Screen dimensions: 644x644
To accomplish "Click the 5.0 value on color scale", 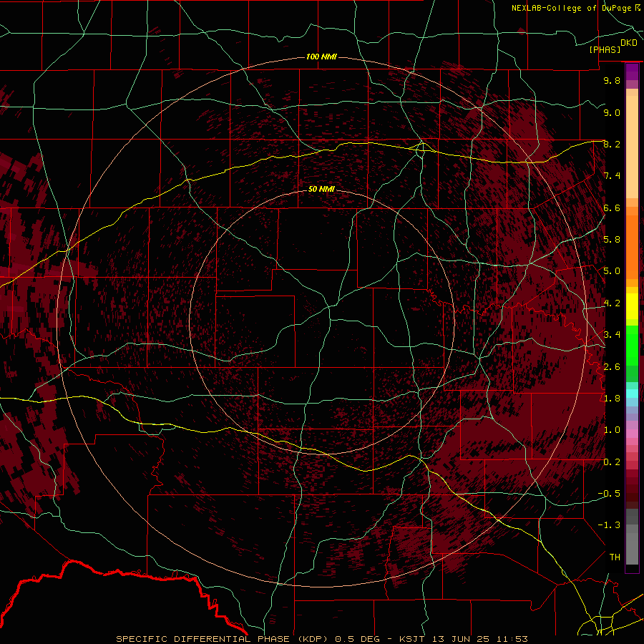I will coord(612,271).
